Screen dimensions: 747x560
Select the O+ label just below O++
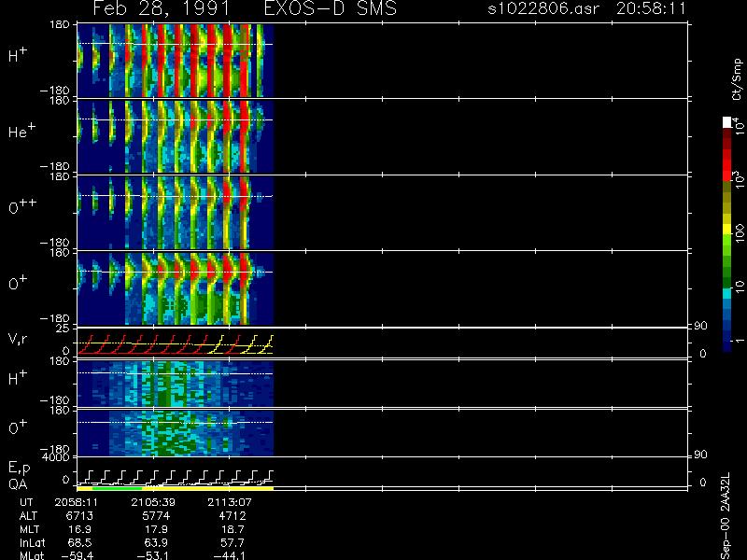pos(18,283)
